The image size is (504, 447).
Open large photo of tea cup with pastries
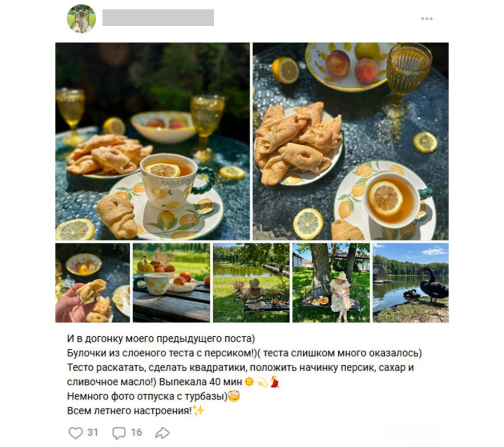tap(153, 141)
